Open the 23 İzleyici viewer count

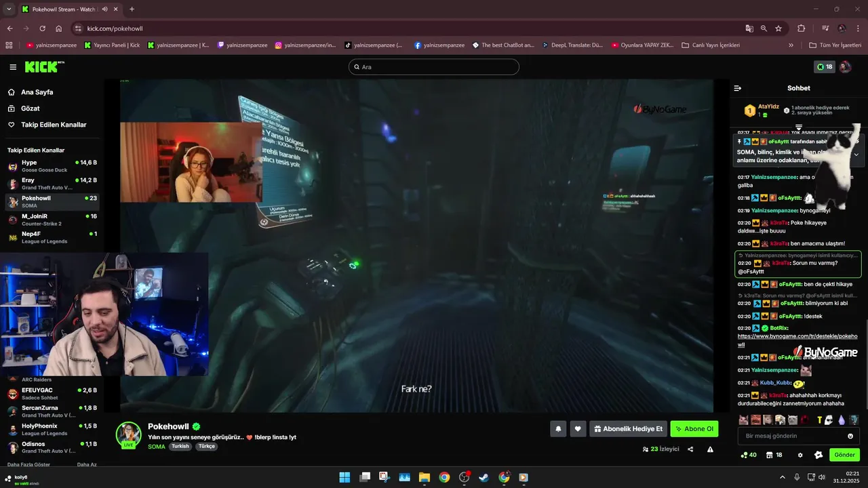pyautogui.click(x=660, y=449)
